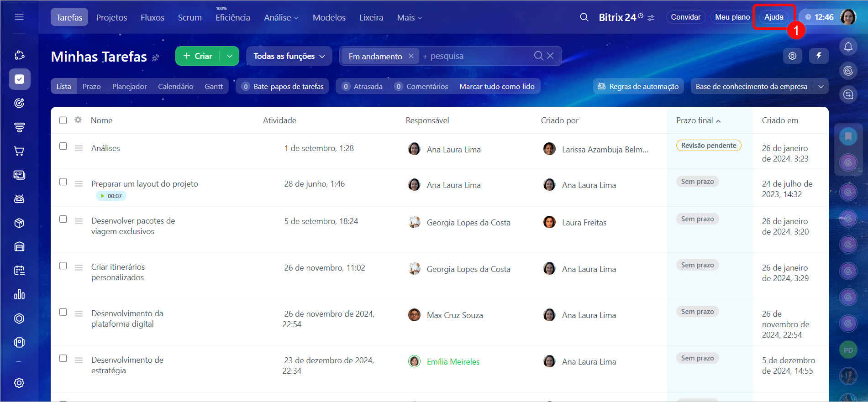Remove the Em andamento filter
This screenshot has height=402, width=868.
pyautogui.click(x=411, y=56)
